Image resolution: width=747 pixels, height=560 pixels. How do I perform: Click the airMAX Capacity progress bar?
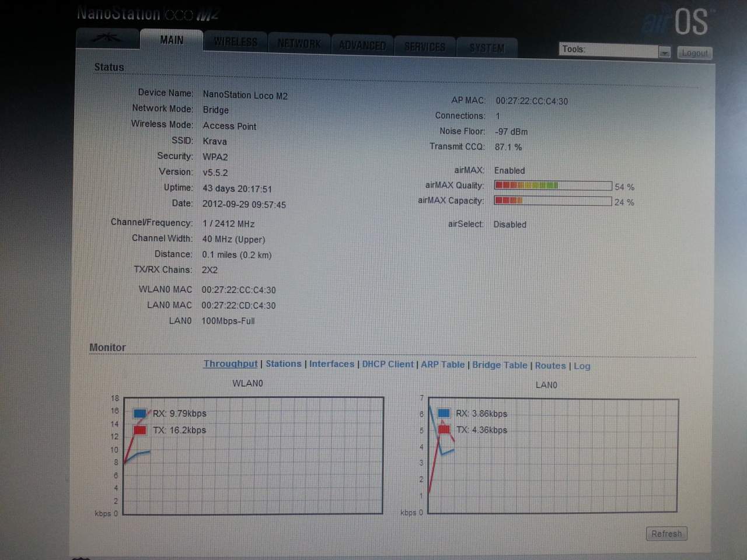[553, 201]
